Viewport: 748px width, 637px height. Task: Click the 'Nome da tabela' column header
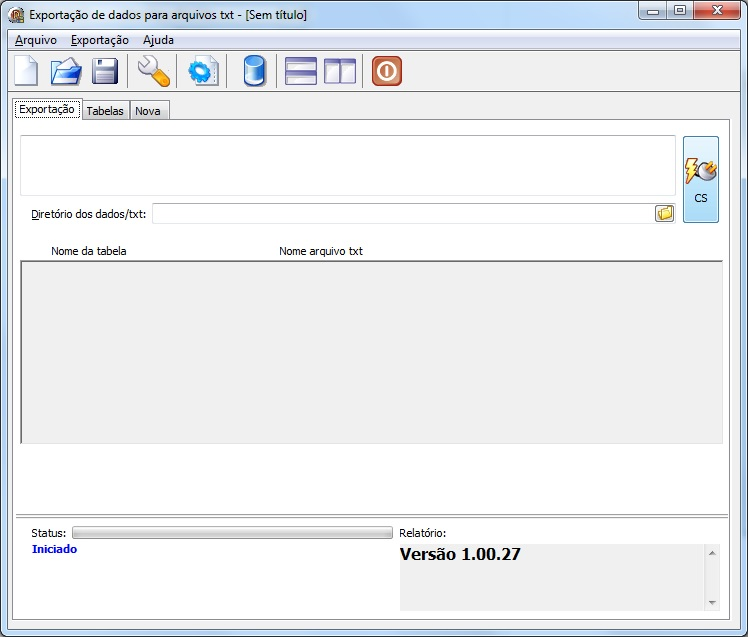(x=89, y=251)
